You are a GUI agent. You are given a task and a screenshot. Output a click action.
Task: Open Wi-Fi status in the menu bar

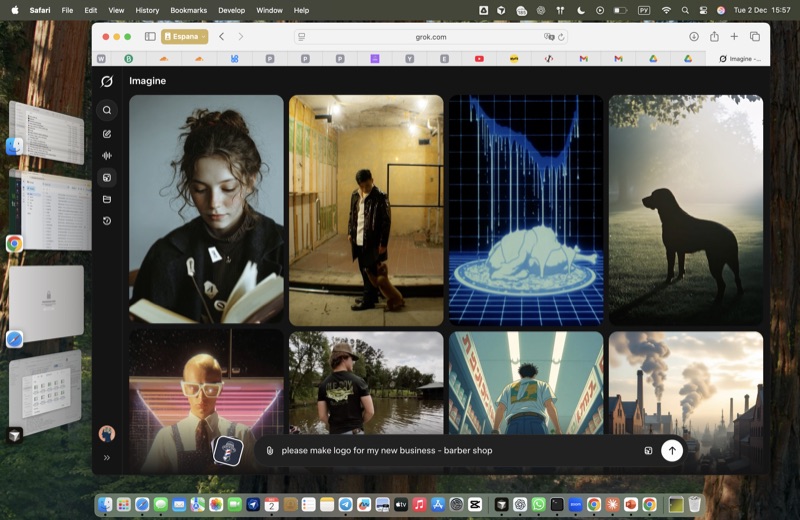[666, 10]
